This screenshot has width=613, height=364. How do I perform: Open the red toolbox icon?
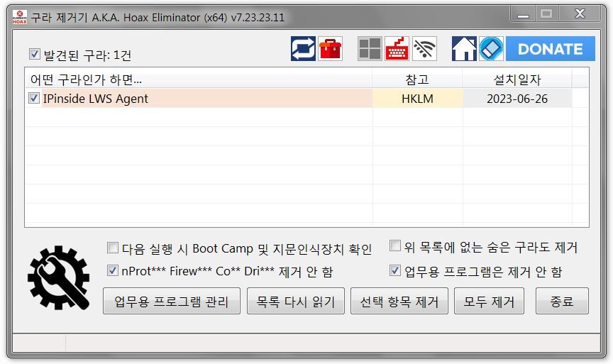coord(331,49)
